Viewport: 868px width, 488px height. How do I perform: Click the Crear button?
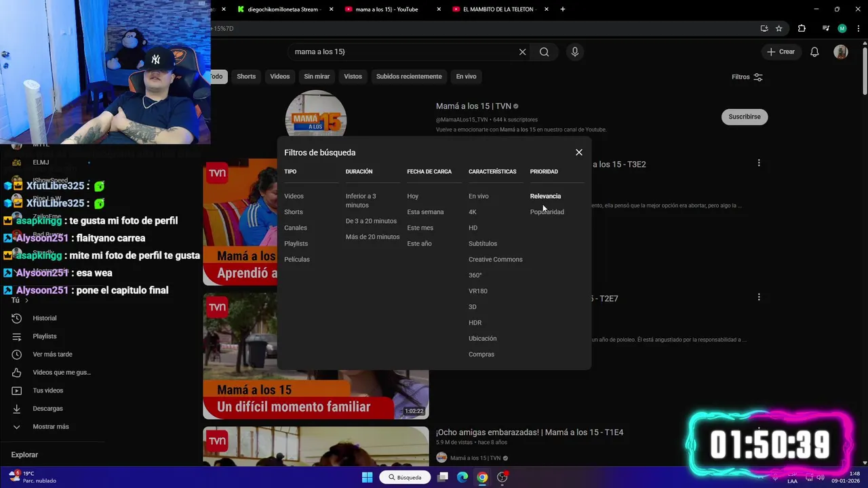pyautogui.click(x=781, y=52)
